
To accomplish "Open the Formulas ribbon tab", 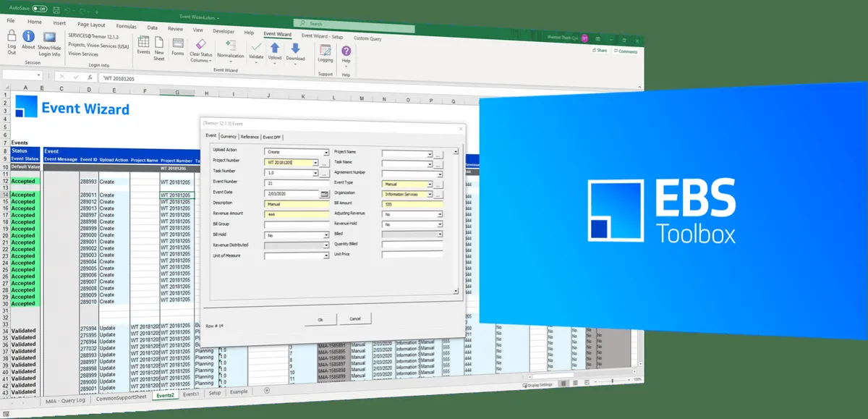I will pyautogui.click(x=126, y=26).
